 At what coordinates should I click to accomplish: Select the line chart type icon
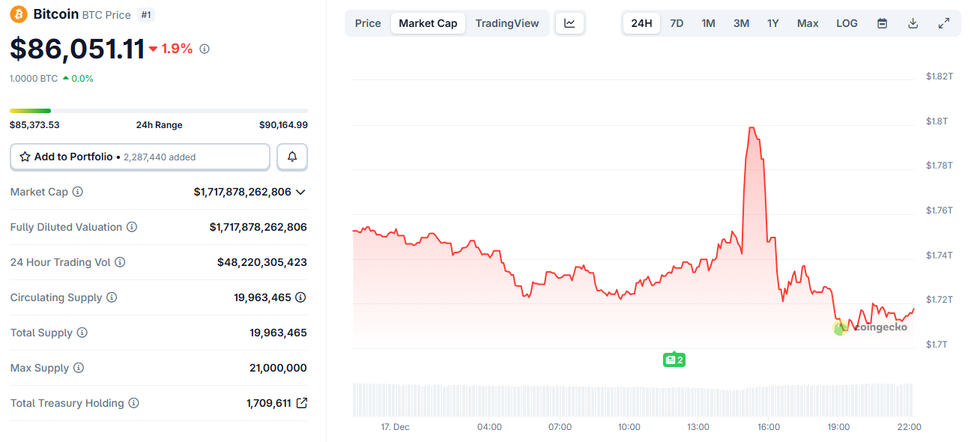click(x=569, y=23)
